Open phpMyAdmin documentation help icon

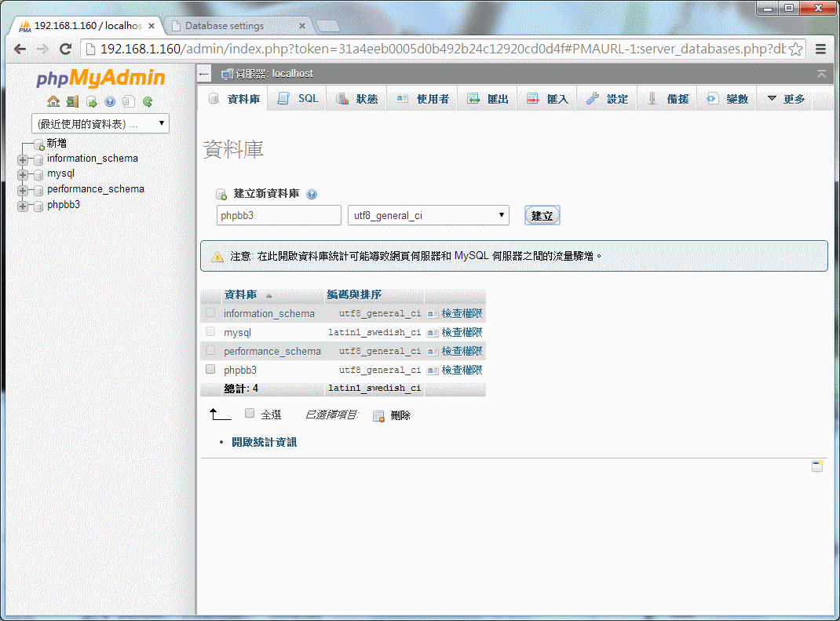110,101
